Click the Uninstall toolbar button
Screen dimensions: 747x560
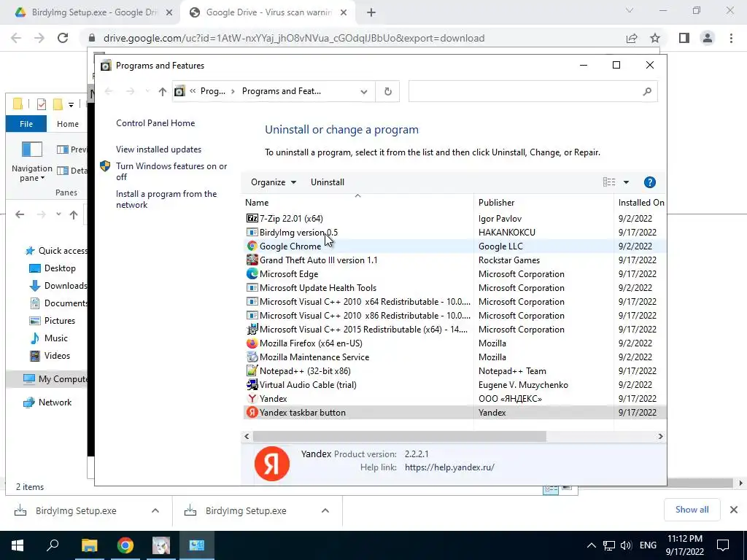328,182
